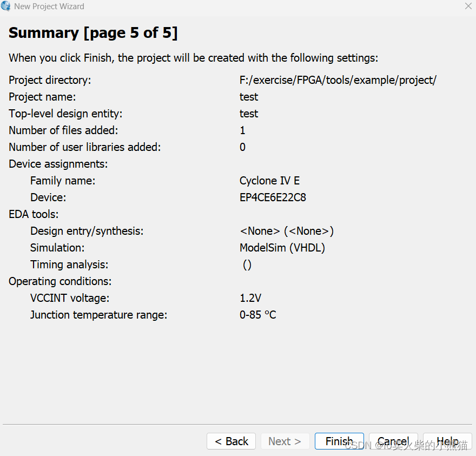The width and height of the screenshot is (476, 456).
Task: Close the New Project Wizard window
Action: pyautogui.click(x=468, y=6)
